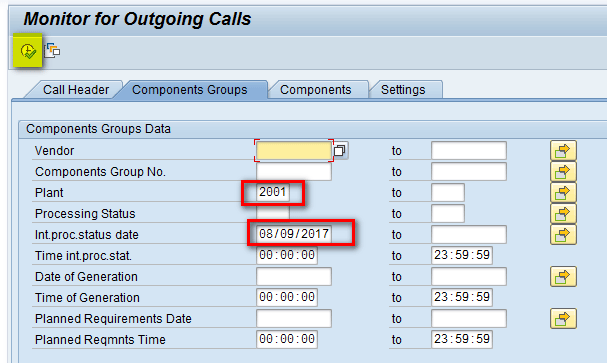Image resolution: width=607 pixels, height=363 pixels.
Task: Go to the Settings tab
Action: coord(403,90)
